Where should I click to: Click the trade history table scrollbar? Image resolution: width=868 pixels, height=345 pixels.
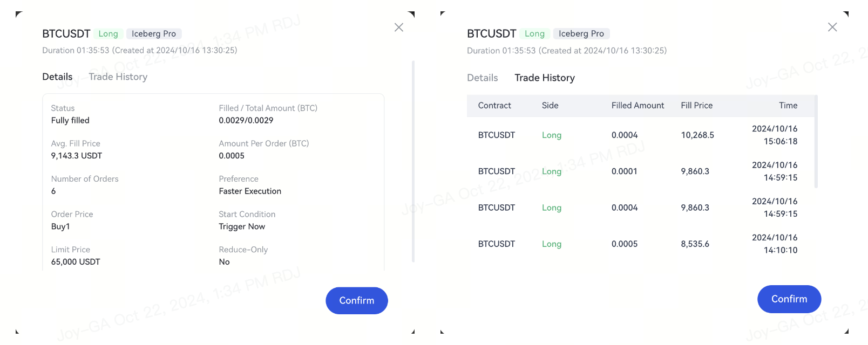[x=816, y=142]
